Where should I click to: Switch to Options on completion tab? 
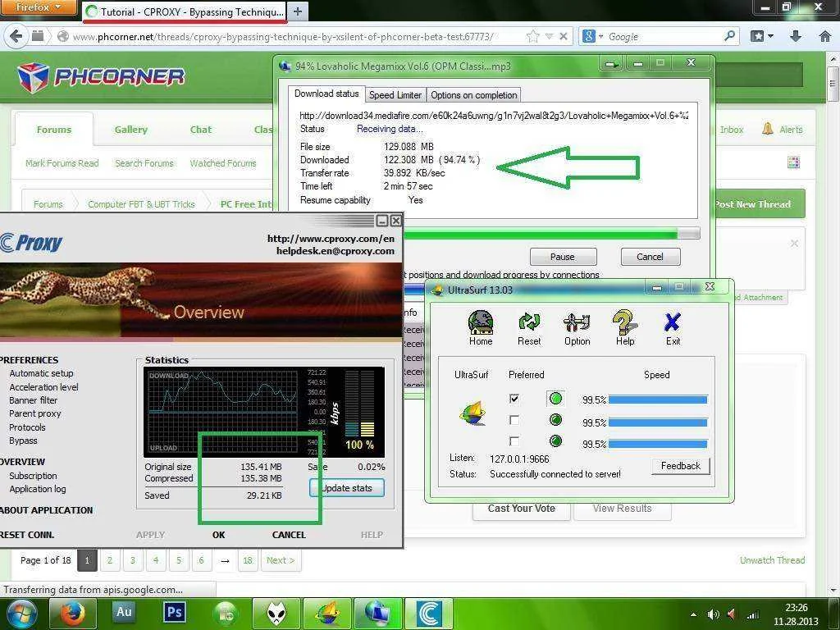[x=474, y=95]
